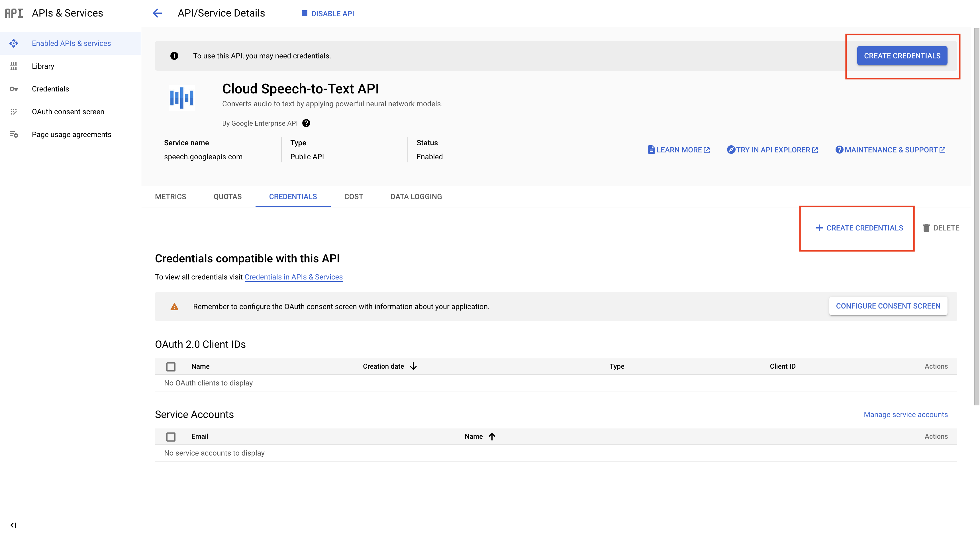Switch to the Quotas tab
This screenshot has width=980, height=539.
click(228, 197)
